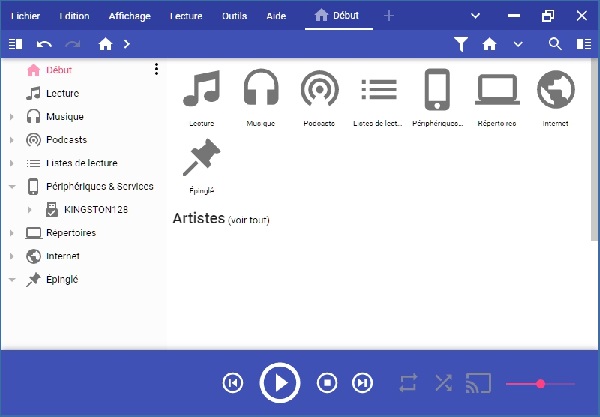Skip to next track
The image size is (600, 417).
[x=362, y=383]
